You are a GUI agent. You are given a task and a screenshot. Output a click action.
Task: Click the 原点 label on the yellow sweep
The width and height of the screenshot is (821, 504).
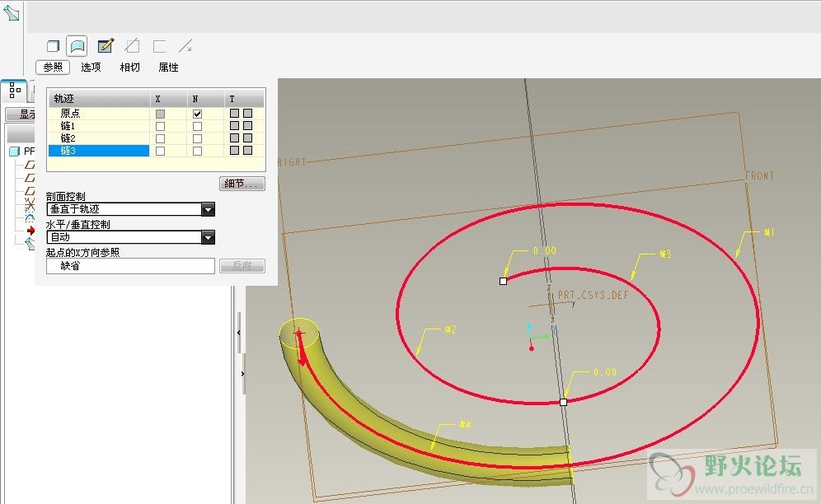tap(464, 424)
